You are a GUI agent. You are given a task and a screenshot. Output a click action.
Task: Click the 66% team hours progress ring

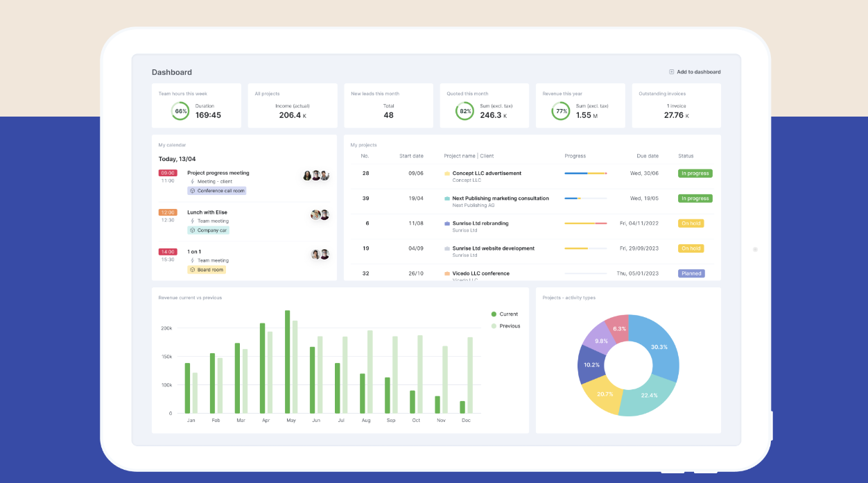tap(180, 111)
